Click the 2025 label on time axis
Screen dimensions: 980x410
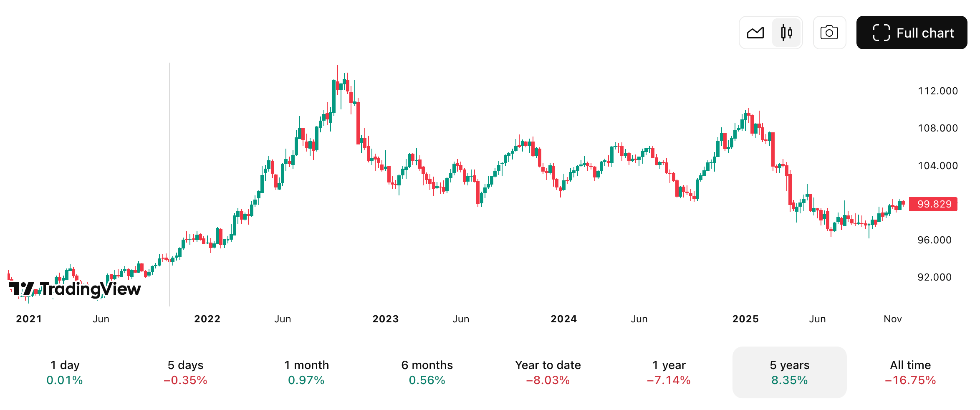coord(745,319)
